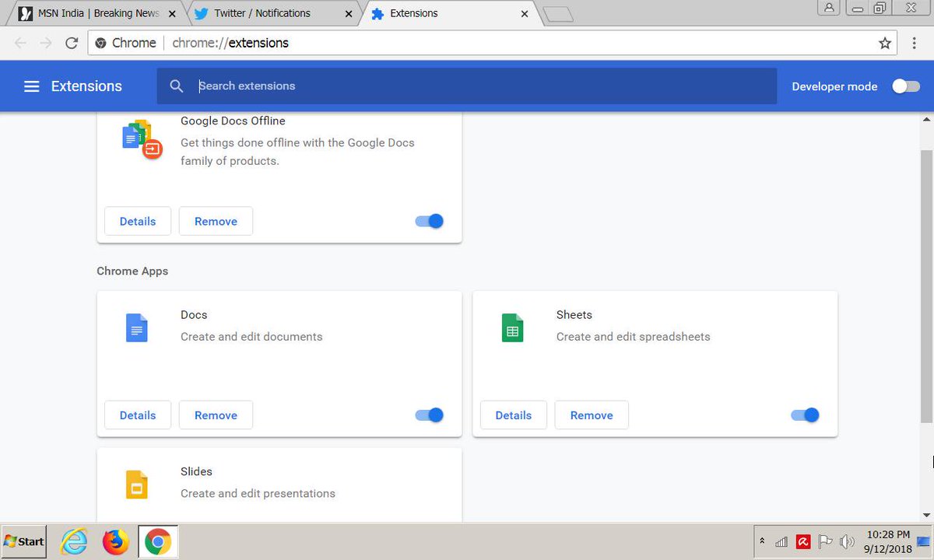Click the scrollbar up arrow

pyautogui.click(x=926, y=120)
